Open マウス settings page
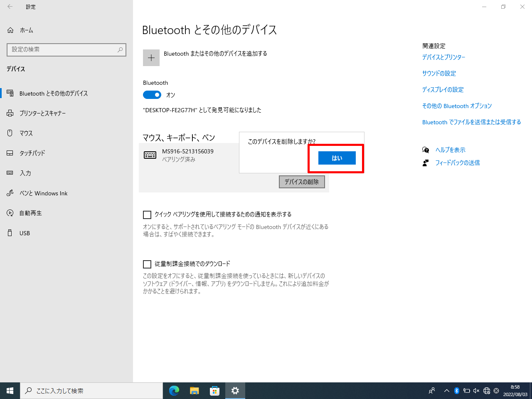Viewport: 532px width, 399px height. [66, 133]
